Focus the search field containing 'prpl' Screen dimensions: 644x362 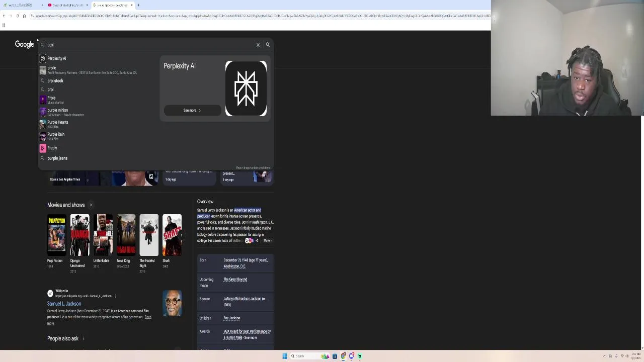[x=151, y=45]
